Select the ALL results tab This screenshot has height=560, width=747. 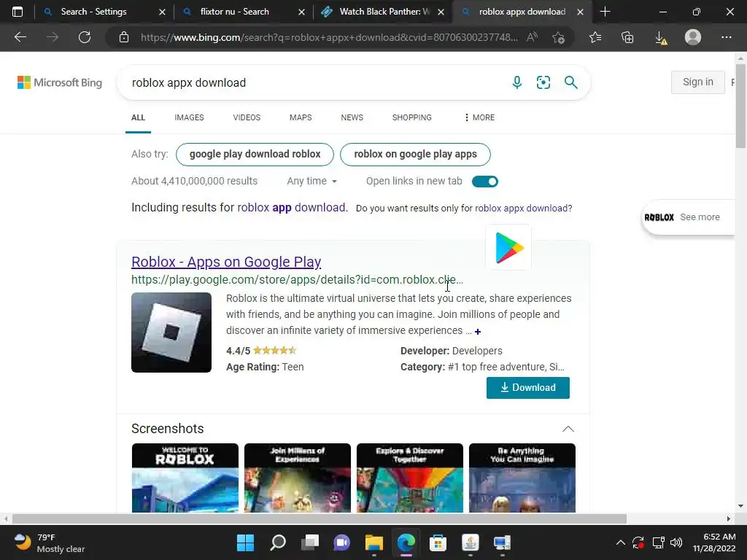click(x=138, y=117)
